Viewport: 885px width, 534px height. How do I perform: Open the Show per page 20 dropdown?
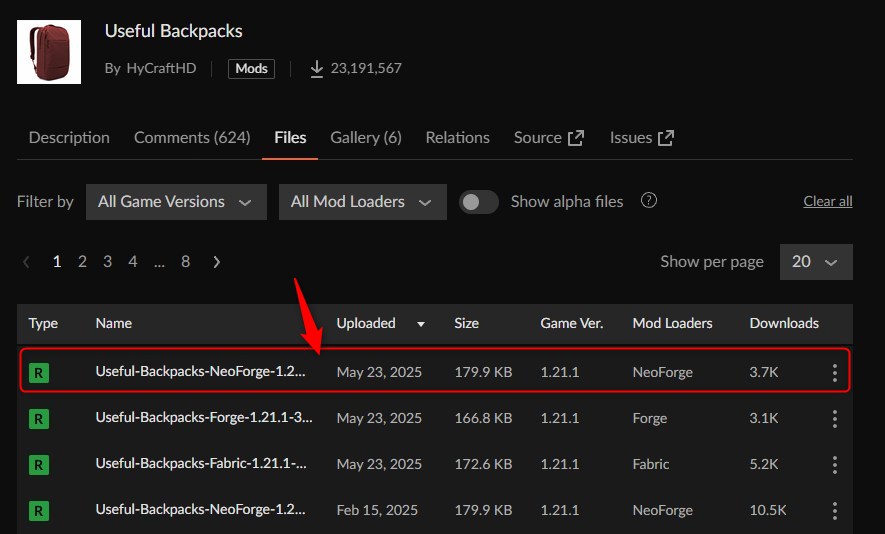[816, 261]
